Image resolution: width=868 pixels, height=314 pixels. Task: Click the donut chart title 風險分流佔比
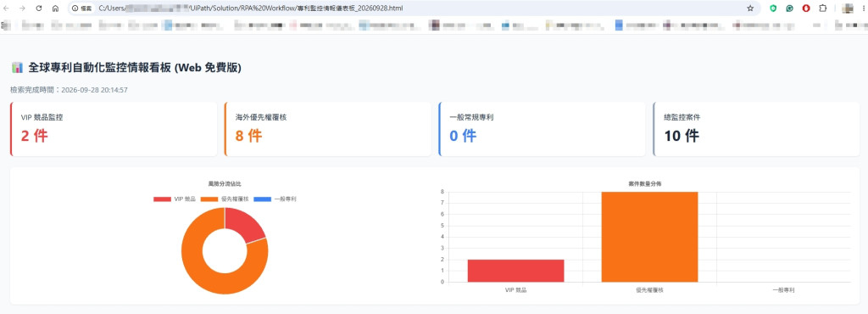pos(225,183)
